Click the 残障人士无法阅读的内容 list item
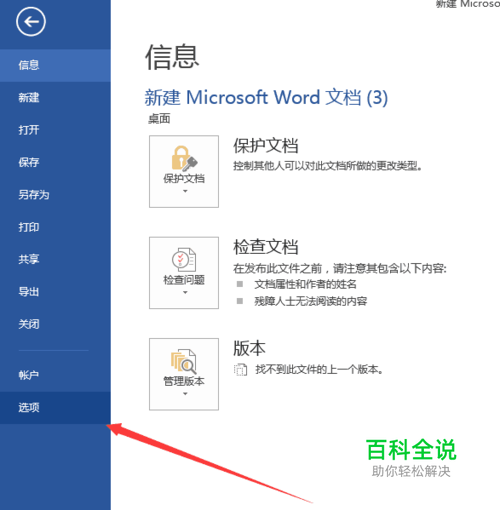 tap(311, 301)
